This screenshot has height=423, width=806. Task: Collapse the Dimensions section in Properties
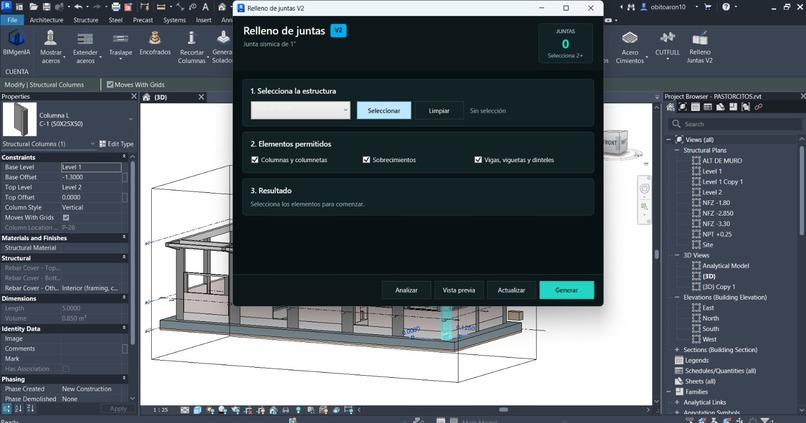tap(124, 298)
